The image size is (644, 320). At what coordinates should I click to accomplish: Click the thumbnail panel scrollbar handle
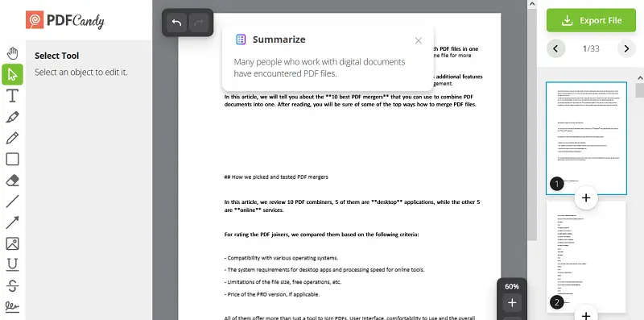tap(639, 90)
